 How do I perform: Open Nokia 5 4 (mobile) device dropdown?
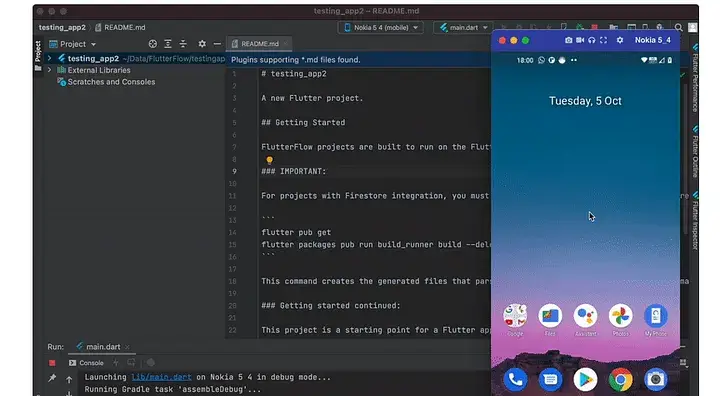coord(381,28)
